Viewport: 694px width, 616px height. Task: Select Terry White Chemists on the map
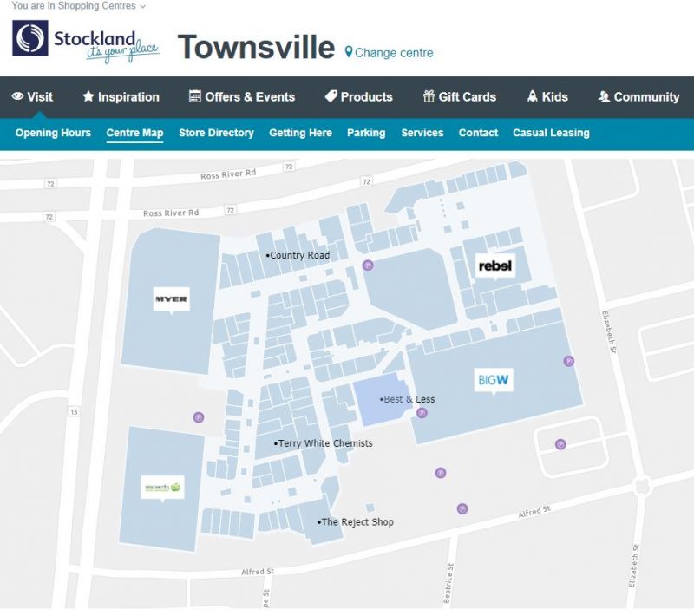(x=324, y=443)
